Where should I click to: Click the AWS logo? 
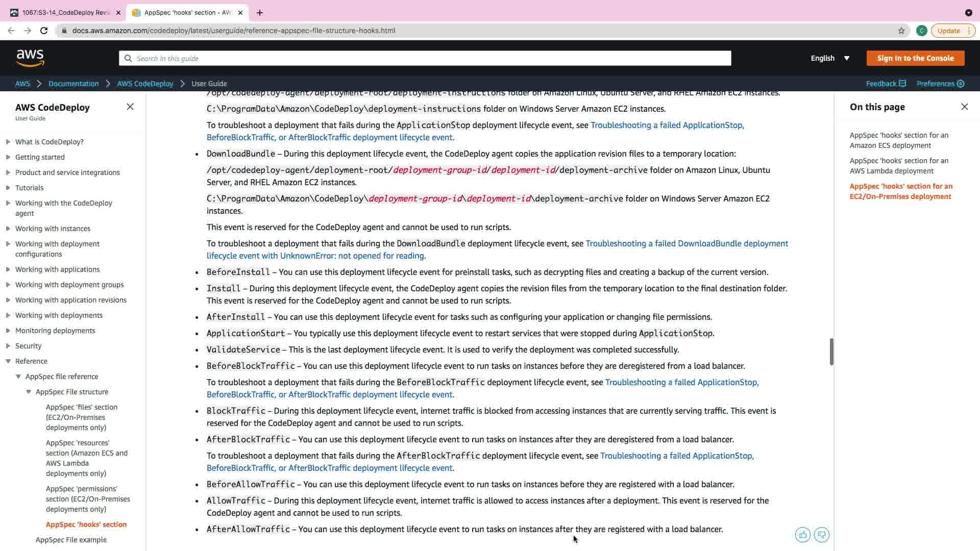point(30,58)
